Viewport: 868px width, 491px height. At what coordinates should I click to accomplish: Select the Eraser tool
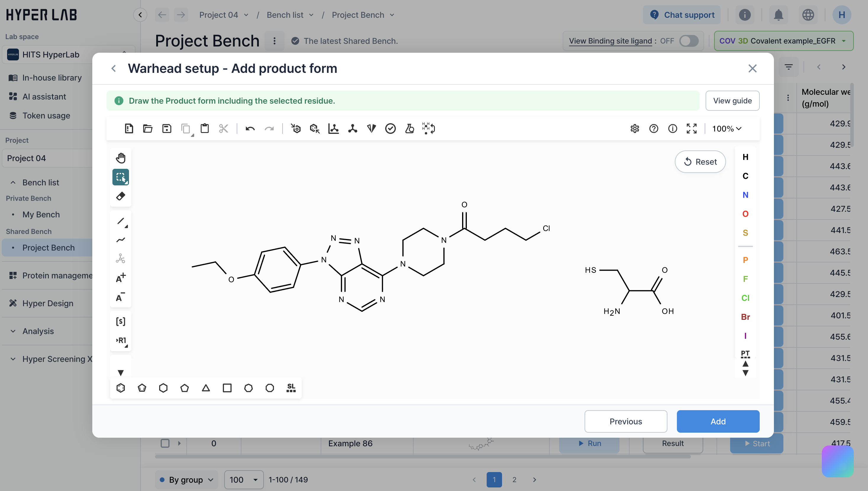(121, 196)
